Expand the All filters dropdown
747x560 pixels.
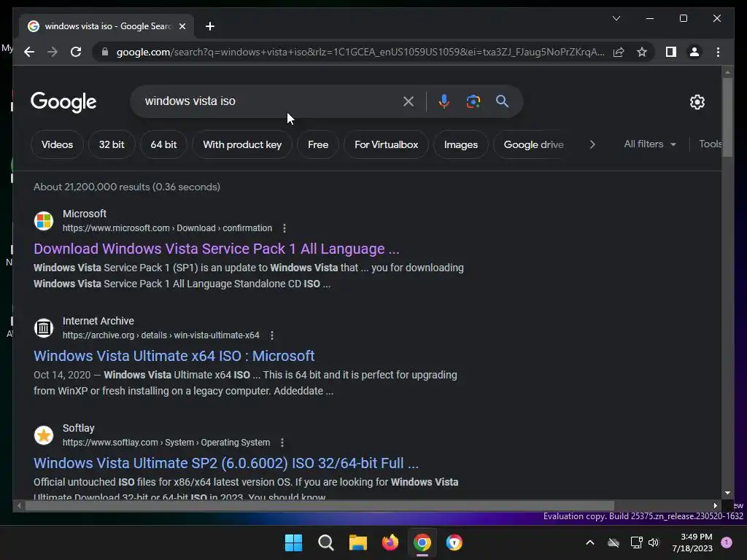coord(650,144)
